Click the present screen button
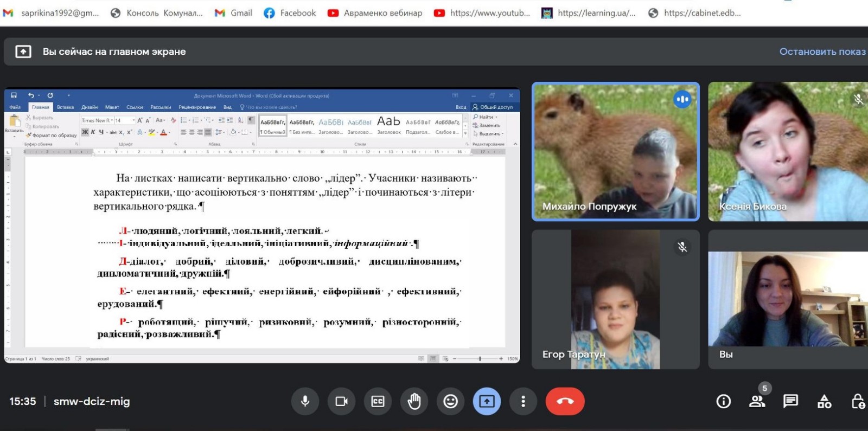 coord(487,401)
